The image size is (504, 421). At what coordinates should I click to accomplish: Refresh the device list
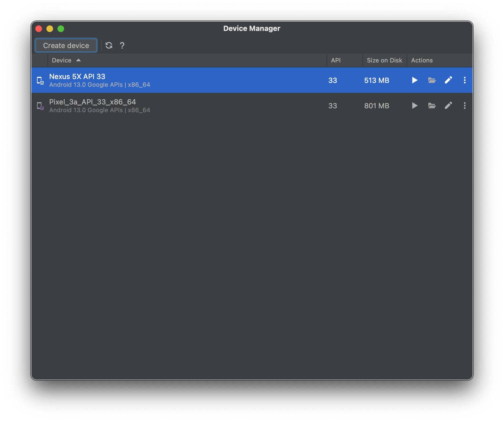[x=109, y=46]
